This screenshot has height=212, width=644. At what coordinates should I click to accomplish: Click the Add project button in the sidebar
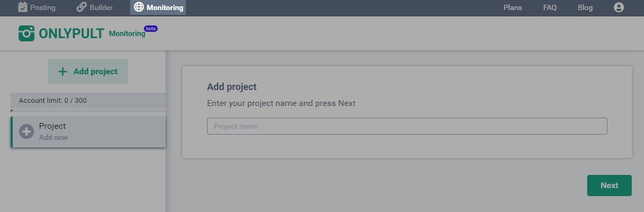tap(88, 72)
